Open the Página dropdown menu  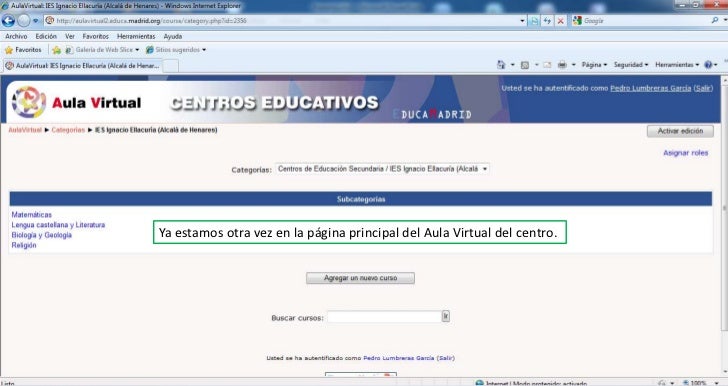pyautogui.click(x=594, y=65)
